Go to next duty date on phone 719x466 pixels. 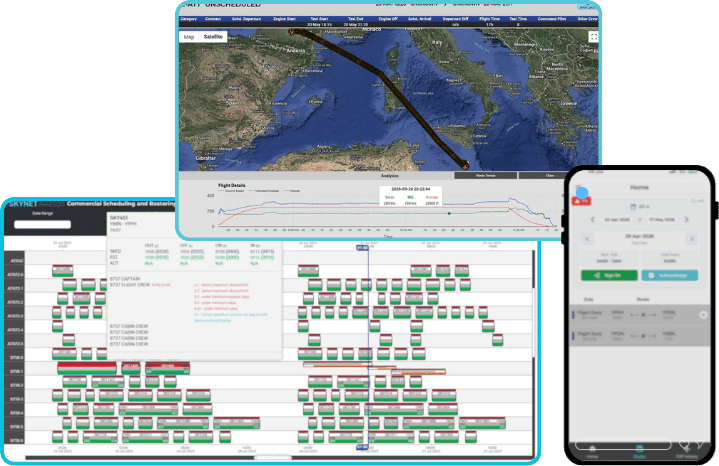coord(692,239)
